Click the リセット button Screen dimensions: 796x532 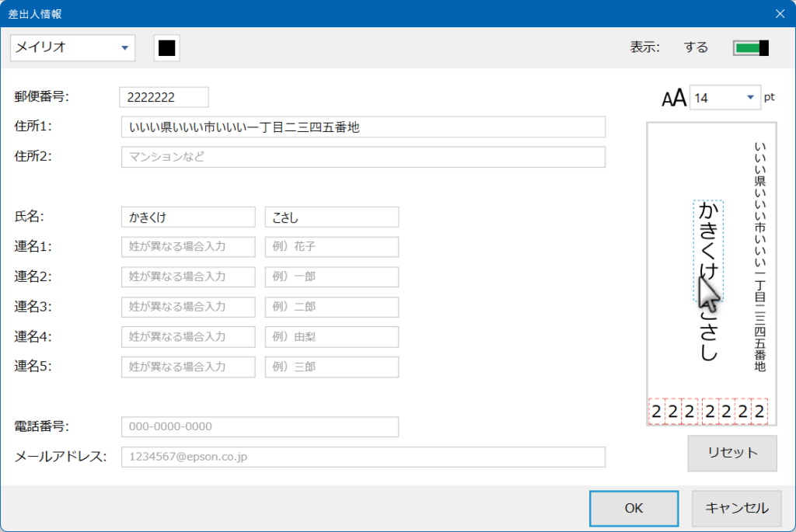point(731,452)
